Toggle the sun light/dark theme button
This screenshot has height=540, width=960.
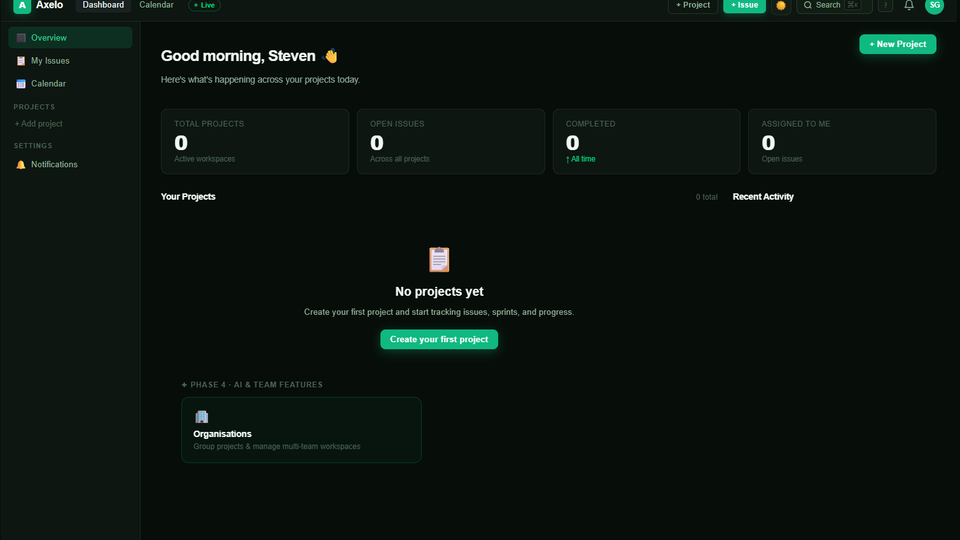[x=781, y=5]
